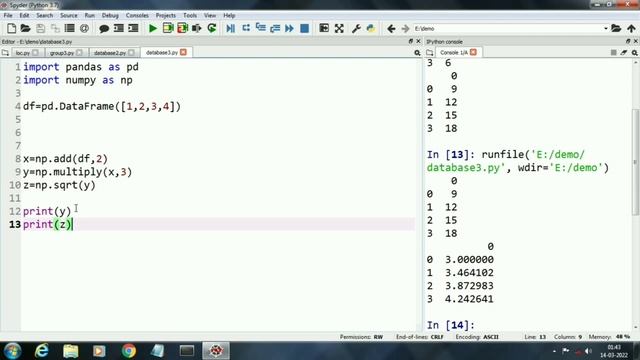Image resolution: width=640 pixels, height=360 pixels.
Task: Clear console with the eraser icon
Action: [x=624, y=53]
